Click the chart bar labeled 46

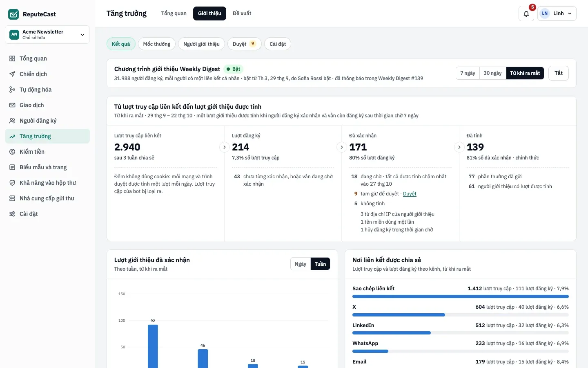203,359
